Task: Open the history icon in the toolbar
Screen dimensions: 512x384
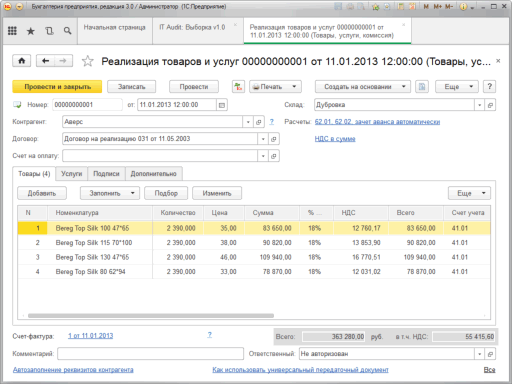Action: coord(49,31)
